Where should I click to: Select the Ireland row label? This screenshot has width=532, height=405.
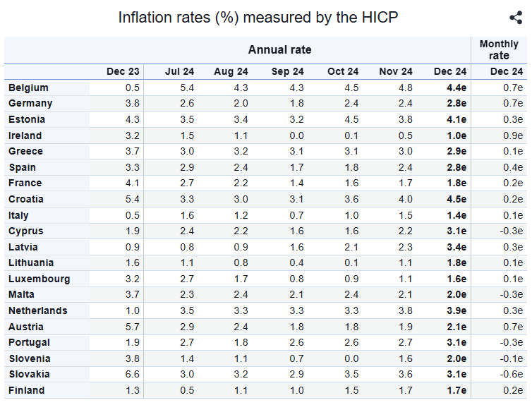click(x=25, y=135)
